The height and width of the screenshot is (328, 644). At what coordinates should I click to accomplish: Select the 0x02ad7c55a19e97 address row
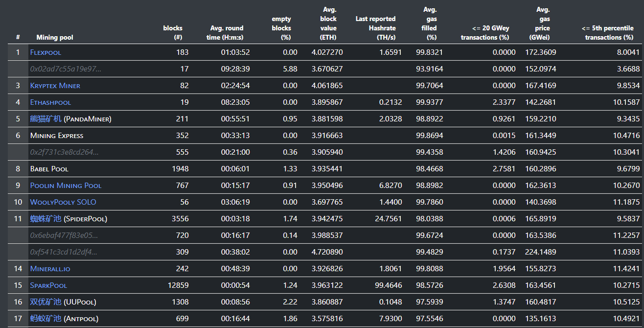click(325, 69)
